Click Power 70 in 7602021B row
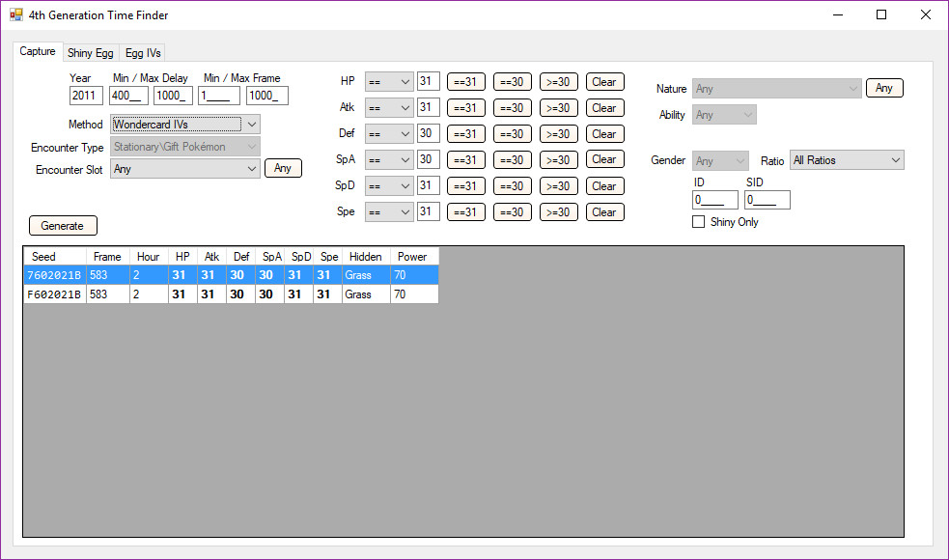 click(x=414, y=275)
